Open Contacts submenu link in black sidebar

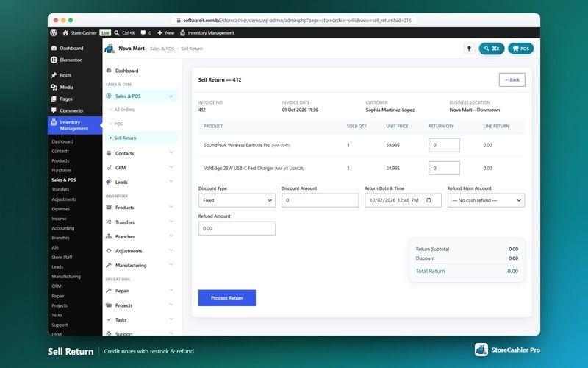(x=60, y=151)
